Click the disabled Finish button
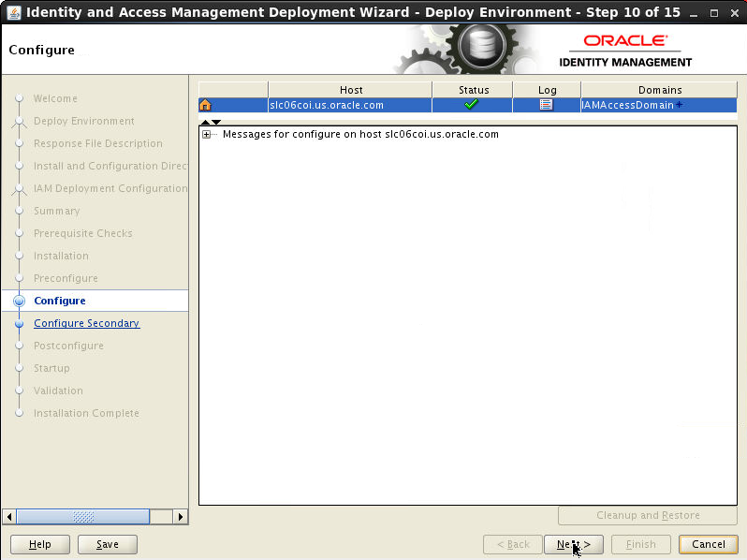This screenshot has height=560, width=747. coord(641,544)
